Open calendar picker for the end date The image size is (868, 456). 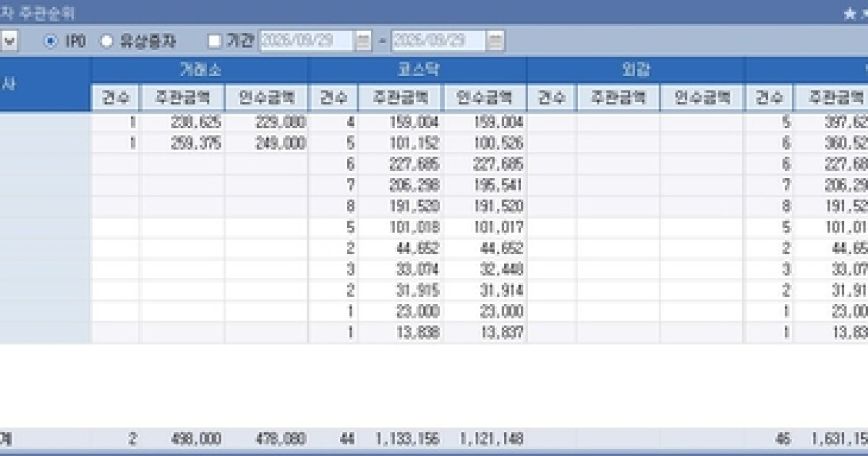[x=495, y=41]
